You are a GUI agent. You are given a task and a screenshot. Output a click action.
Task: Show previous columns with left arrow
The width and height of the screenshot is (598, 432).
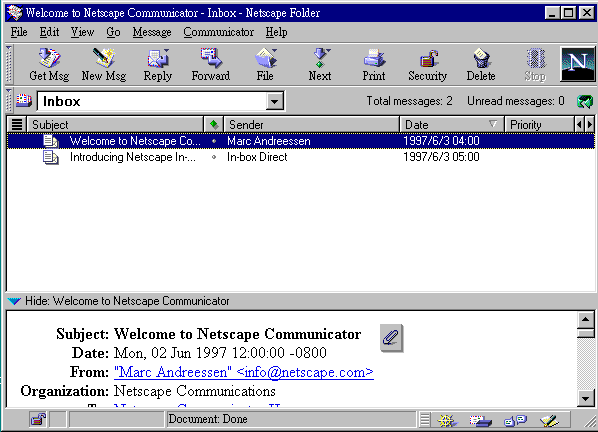click(579, 124)
